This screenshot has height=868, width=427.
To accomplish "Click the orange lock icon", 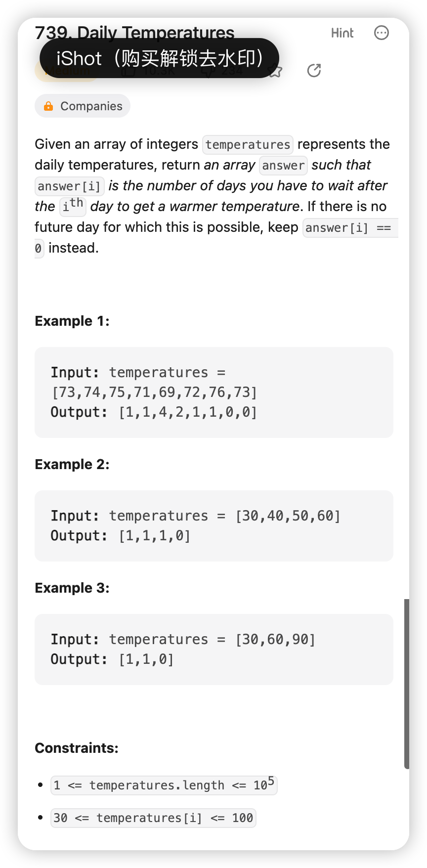I will (x=48, y=106).
